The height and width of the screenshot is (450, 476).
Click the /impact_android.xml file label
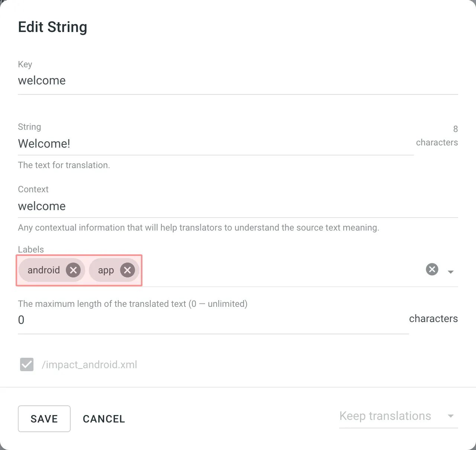(x=89, y=364)
